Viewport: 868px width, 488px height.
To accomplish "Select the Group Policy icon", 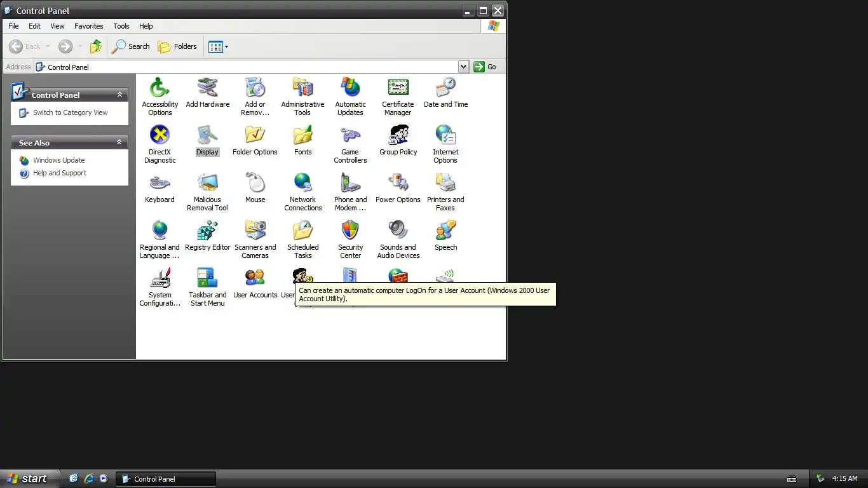I will point(398,135).
